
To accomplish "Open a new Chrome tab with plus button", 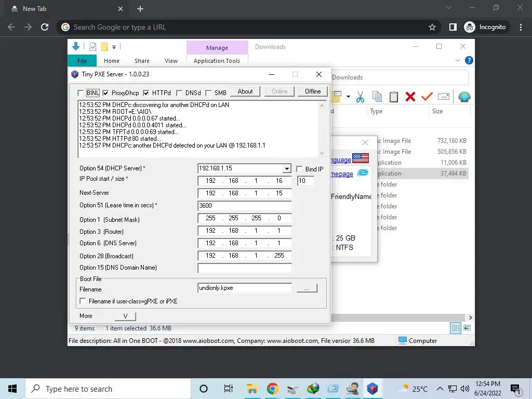I will pyautogui.click(x=140, y=9).
